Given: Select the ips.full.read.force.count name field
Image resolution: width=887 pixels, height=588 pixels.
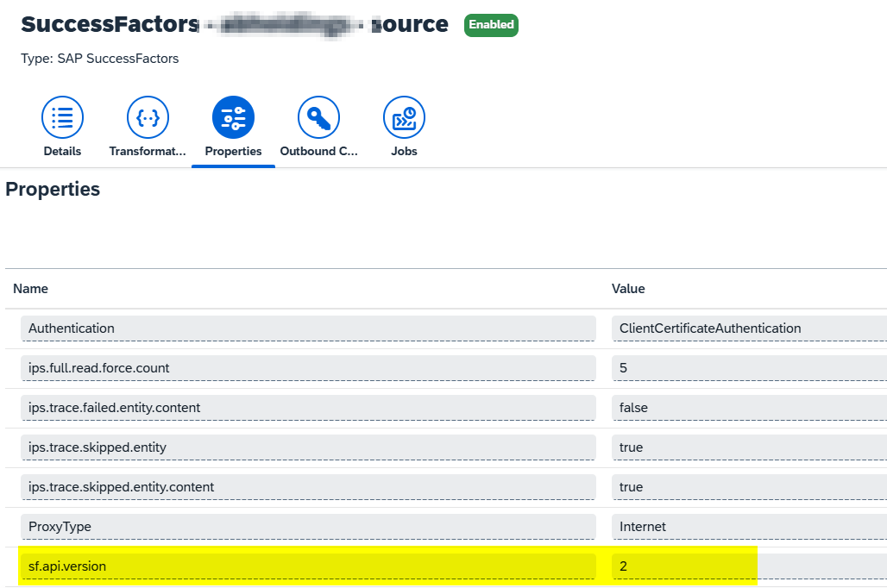Looking at the screenshot, I should click(308, 368).
